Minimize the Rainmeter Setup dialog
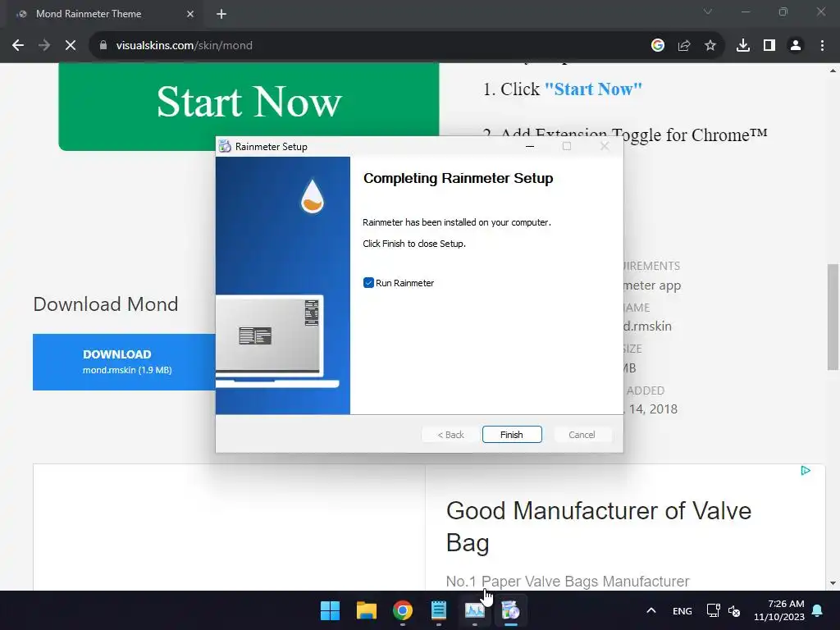Image resolution: width=840 pixels, height=630 pixels. tap(530, 146)
